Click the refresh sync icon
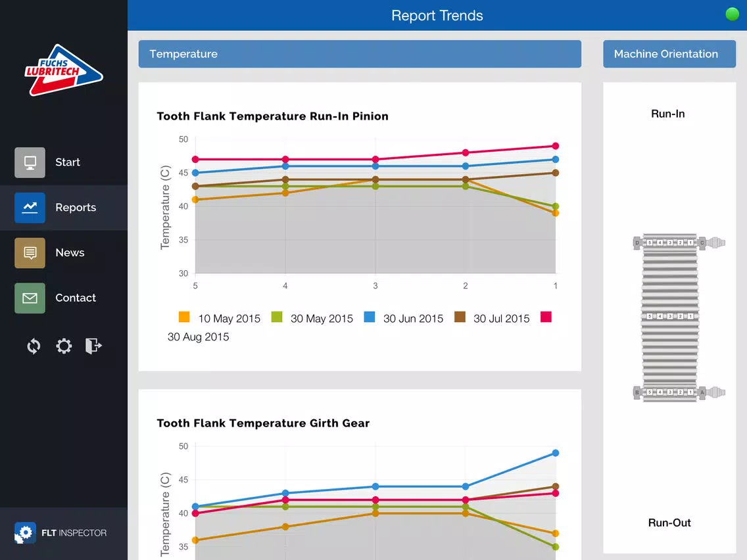Image resolution: width=747 pixels, height=560 pixels. coord(34,346)
